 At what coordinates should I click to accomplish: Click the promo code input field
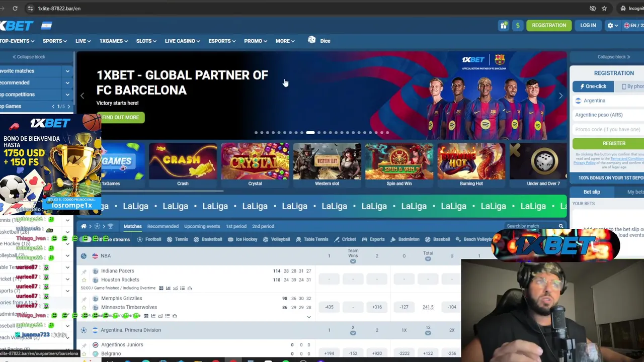(x=609, y=129)
